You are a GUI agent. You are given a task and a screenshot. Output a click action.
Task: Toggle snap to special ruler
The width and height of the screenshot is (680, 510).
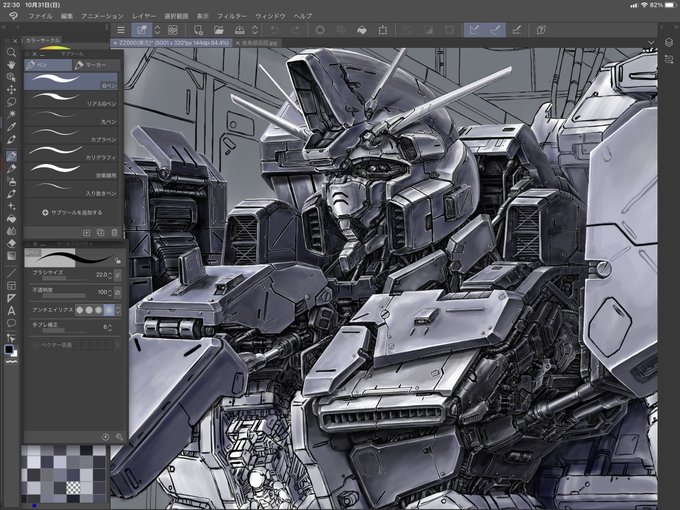tap(495, 30)
